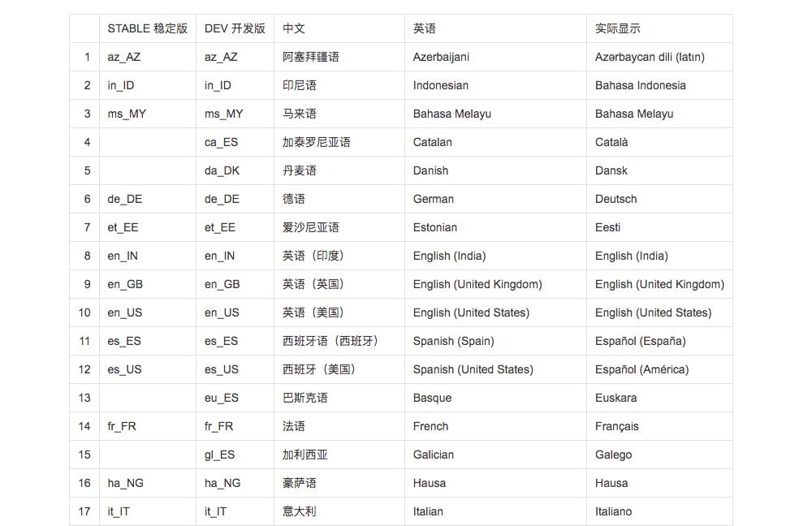Screen dimensions: 812x526
Task: Click the '实际显示' column header
Action: point(659,28)
